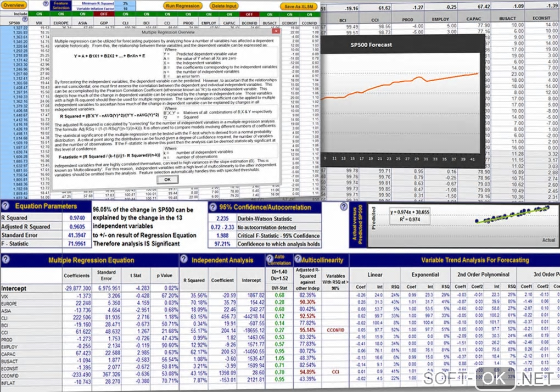Open help icon beside Independent Analysis
This screenshot has width=560, height=392.
[183, 259]
